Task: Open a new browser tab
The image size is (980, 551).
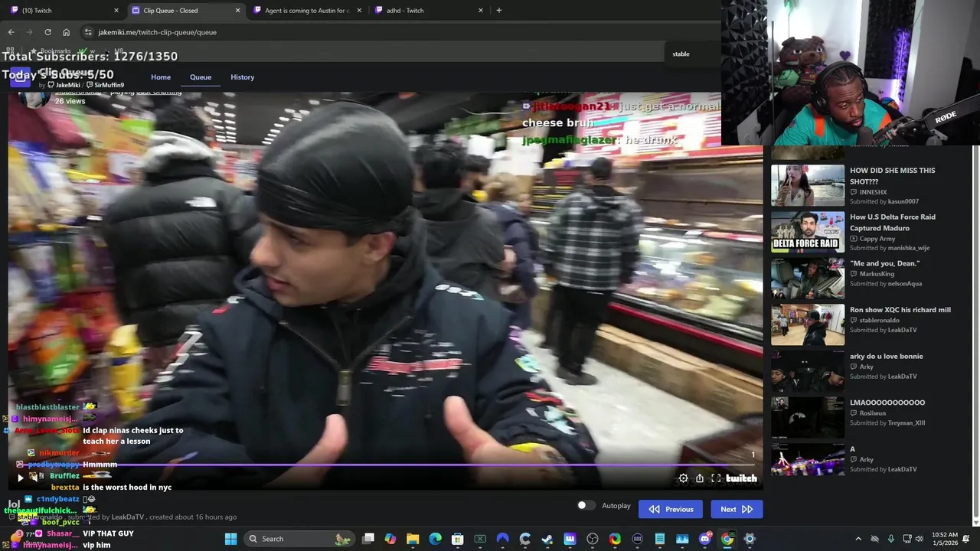Action: tap(499, 10)
